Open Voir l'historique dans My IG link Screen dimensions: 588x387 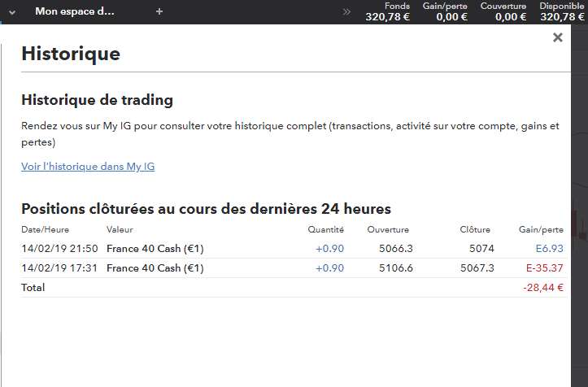click(88, 167)
